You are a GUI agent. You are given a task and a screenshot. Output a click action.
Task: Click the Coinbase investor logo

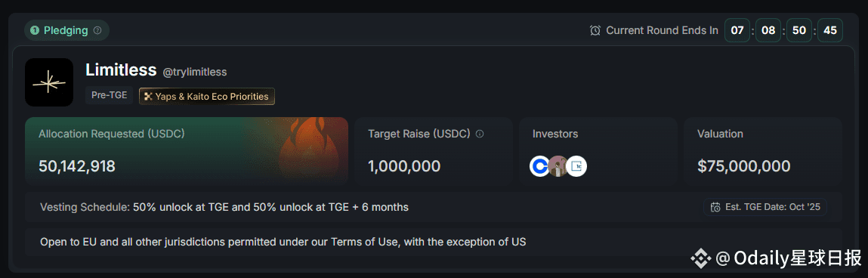point(539,166)
